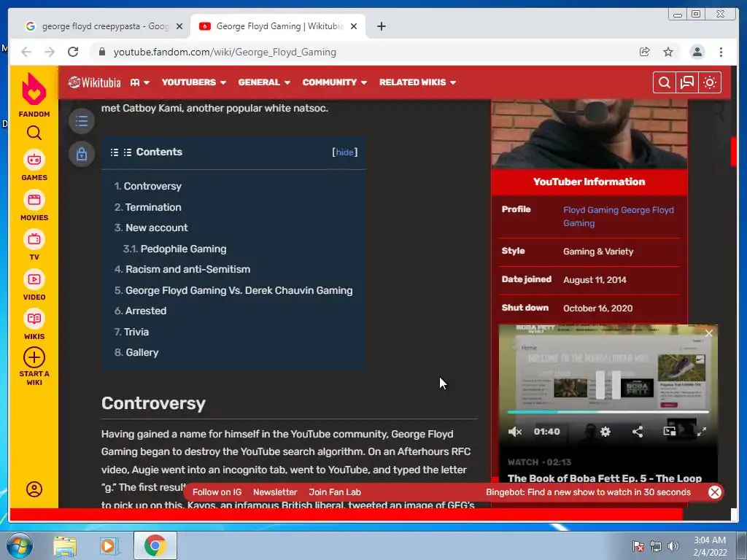Open the Games section icon
The height and width of the screenshot is (560, 747).
[34, 160]
